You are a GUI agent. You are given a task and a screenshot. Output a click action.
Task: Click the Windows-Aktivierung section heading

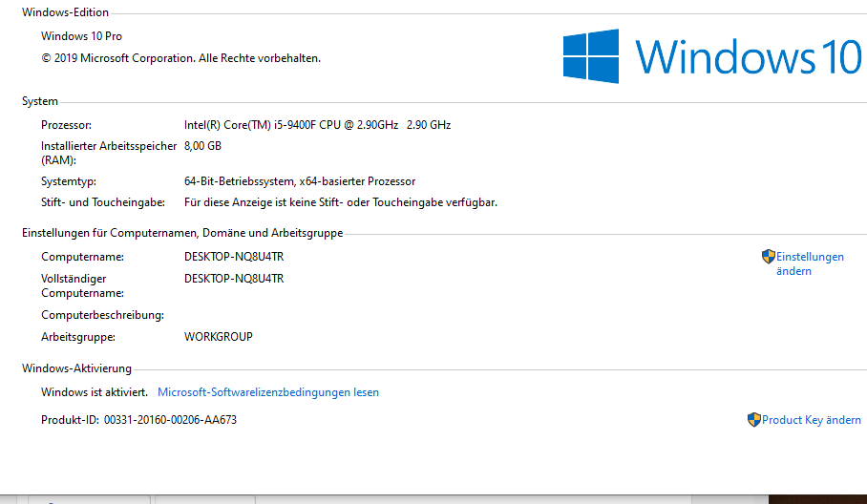click(x=76, y=368)
